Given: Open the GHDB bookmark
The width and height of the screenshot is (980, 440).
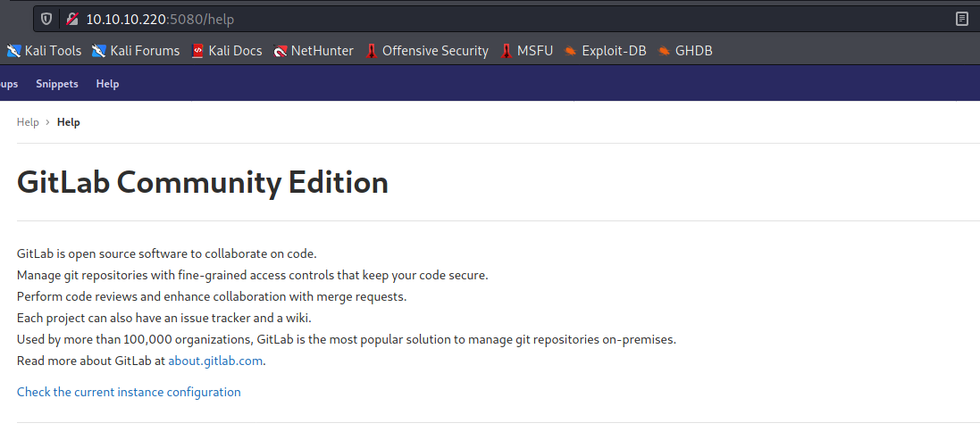Looking at the screenshot, I should (x=685, y=51).
